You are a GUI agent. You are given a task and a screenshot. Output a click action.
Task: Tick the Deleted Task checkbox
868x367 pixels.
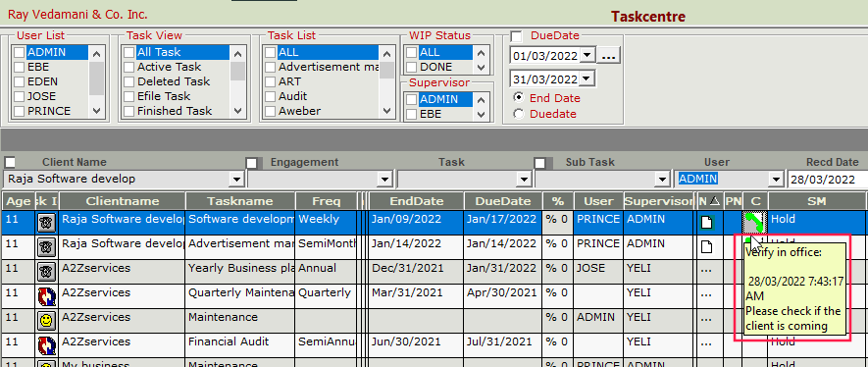click(x=129, y=81)
